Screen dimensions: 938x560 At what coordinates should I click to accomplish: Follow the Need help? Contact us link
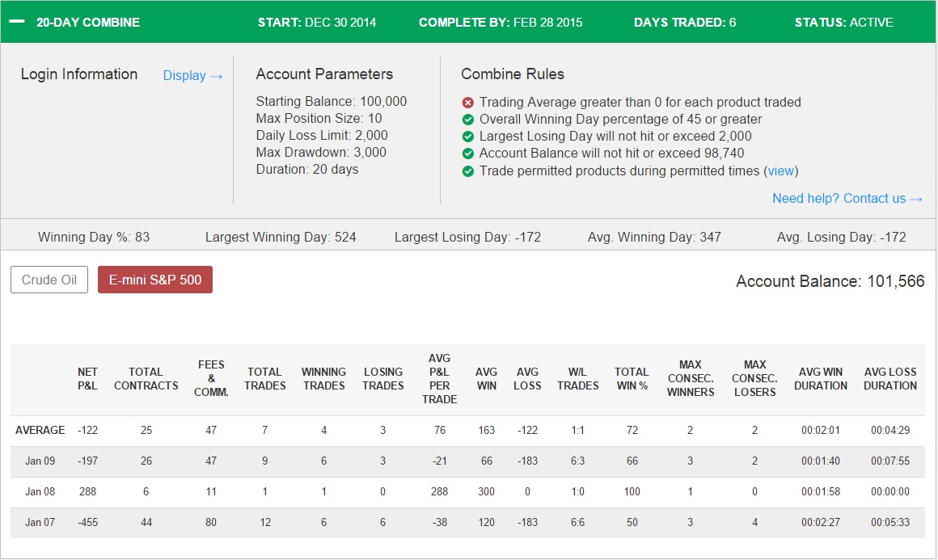pyautogui.click(x=847, y=199)
